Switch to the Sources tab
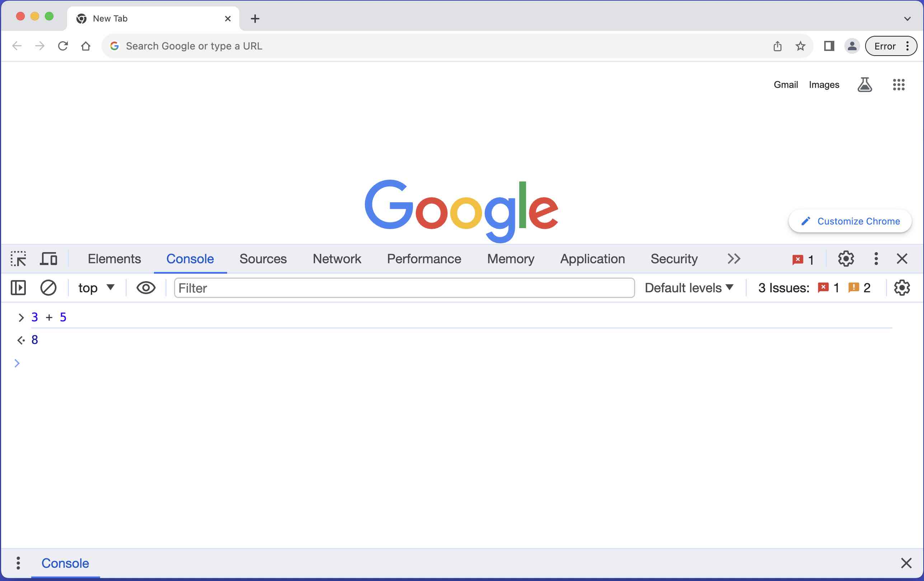 [x=263, y=259]
